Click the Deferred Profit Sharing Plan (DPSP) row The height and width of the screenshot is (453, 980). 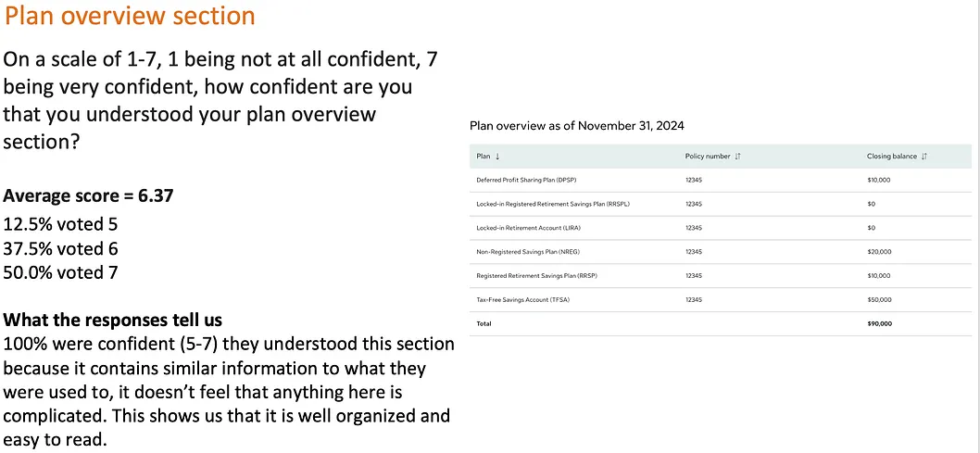coord(520,180)
